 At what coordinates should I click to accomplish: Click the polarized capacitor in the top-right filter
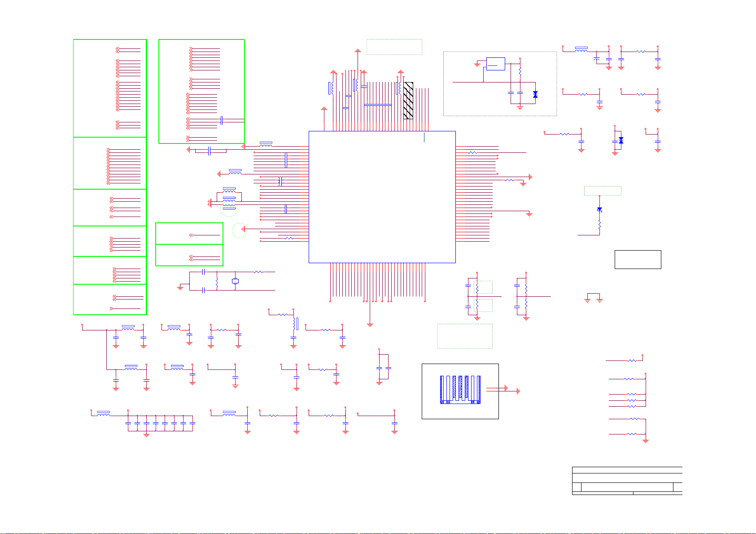596,58
